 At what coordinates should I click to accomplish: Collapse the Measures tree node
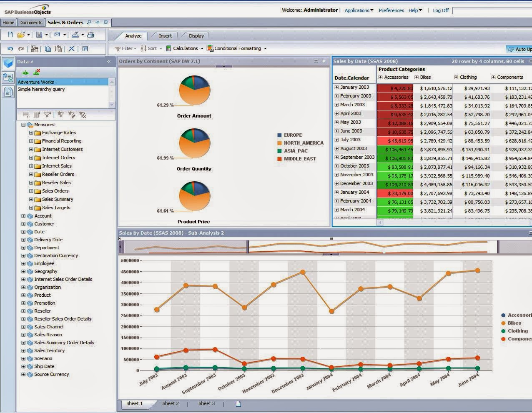click(x=23, y=125)
